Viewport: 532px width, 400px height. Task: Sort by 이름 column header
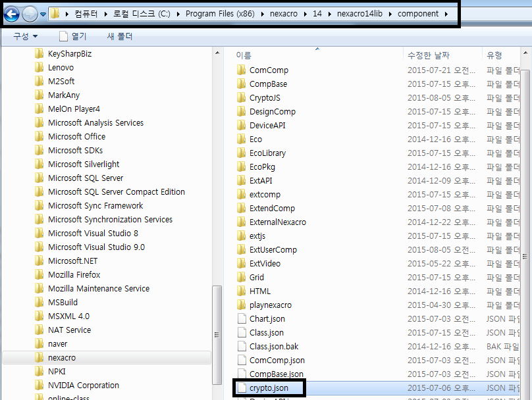click(244, 55)
